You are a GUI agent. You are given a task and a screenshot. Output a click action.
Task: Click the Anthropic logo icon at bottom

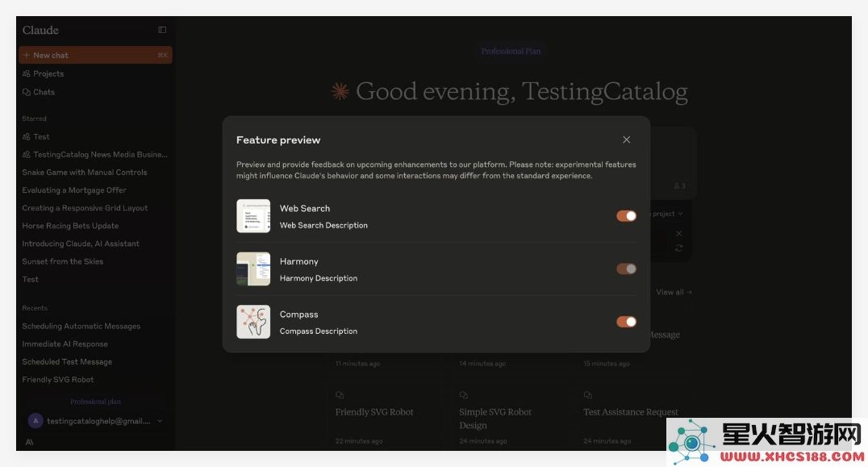click(29, 442)
